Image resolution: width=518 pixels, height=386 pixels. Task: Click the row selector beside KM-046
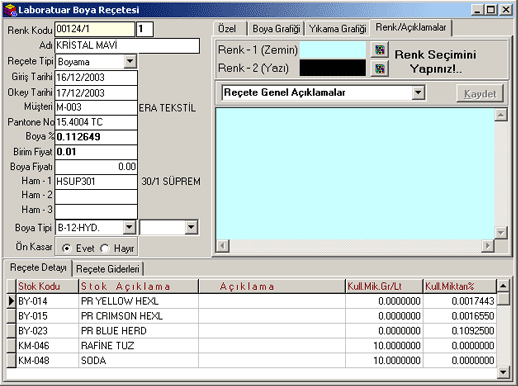click(11, 346)
